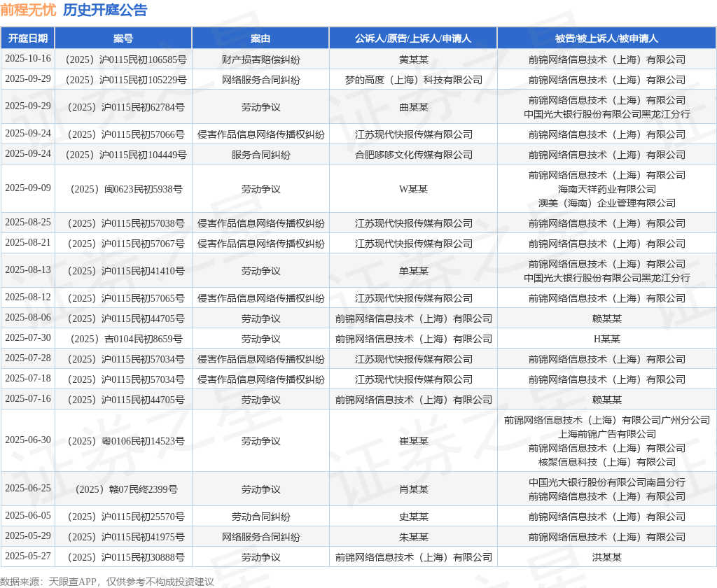Click the 前程无忧 title text

[28, 10]
